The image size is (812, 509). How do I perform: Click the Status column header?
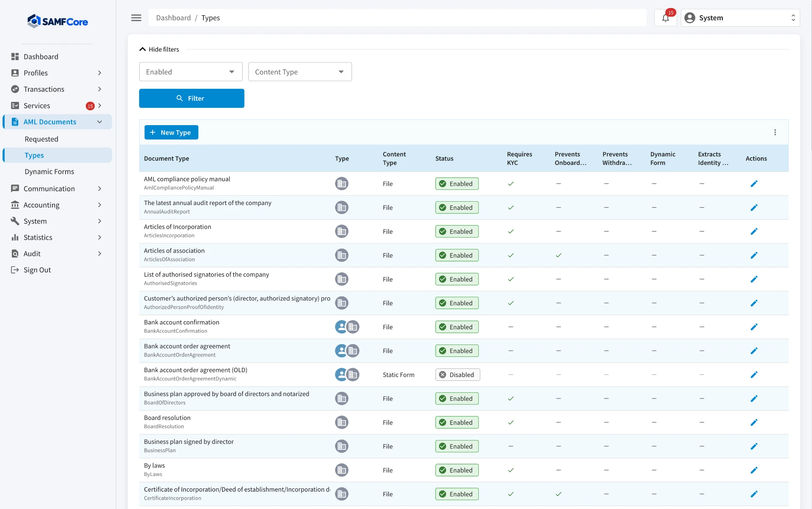(x=444, y=159)
